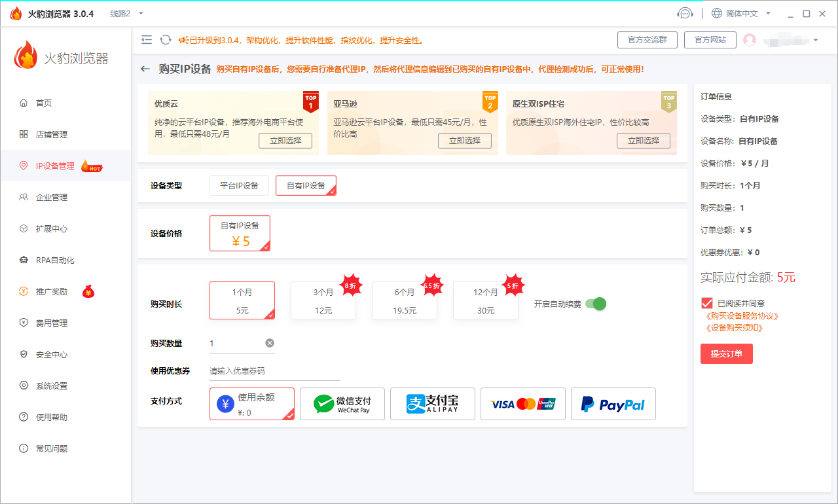This screenshot has height=504, width=838.
Task: Click the refresh icon in the toolbar
Action: (x=165, y=39)
